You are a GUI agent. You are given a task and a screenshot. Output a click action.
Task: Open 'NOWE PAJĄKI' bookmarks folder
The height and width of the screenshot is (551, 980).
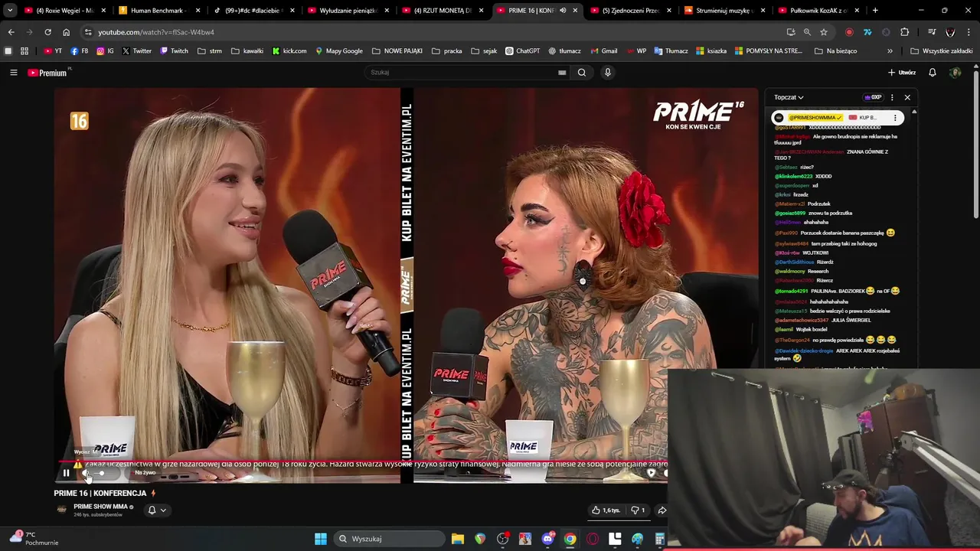[x=397, y=51]
